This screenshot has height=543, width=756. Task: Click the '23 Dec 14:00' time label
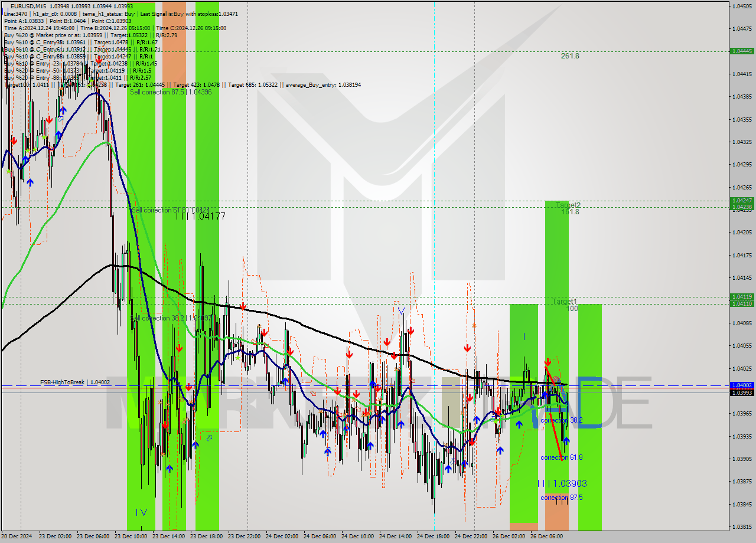point(168,537)
